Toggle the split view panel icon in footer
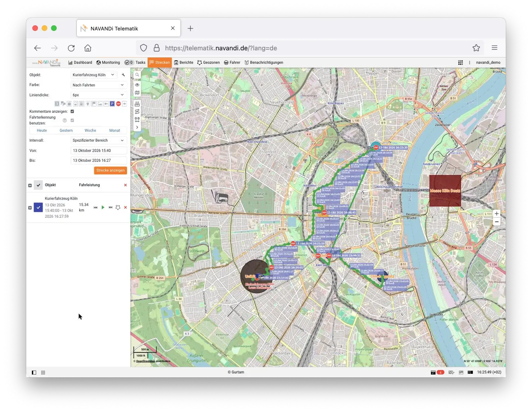 click(x=470, y=372)
